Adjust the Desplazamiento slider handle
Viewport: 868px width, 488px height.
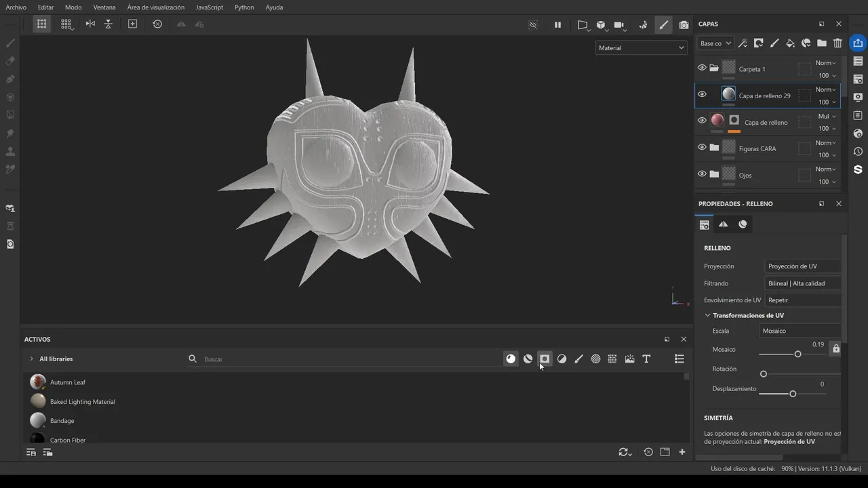(793, 394)
